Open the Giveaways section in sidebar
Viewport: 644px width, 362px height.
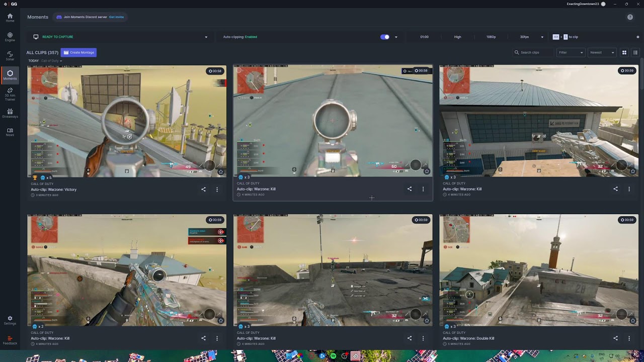[x=10, y=113]
